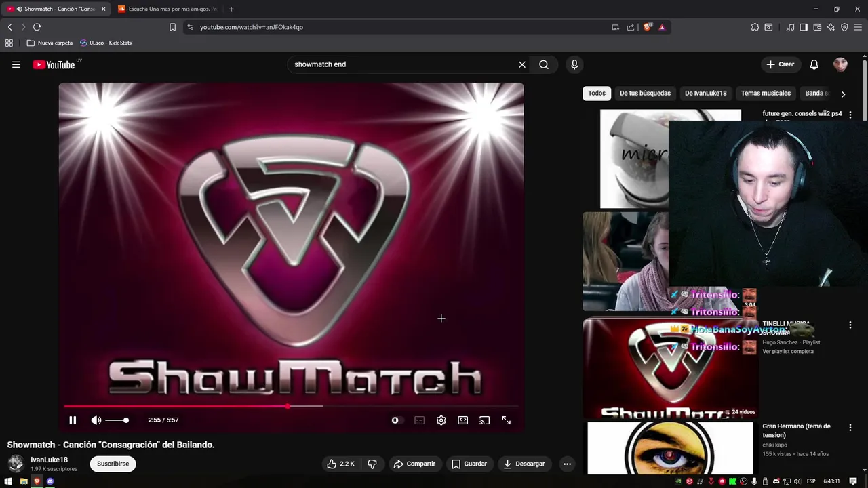Click the Compartir share button
The height and width of the screenshot is (488, 868).
pos(414,464)
